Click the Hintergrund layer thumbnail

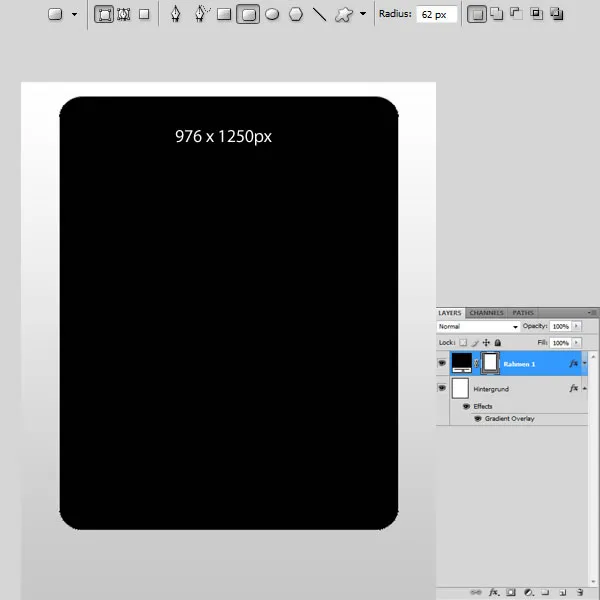(x=460, y=389)
